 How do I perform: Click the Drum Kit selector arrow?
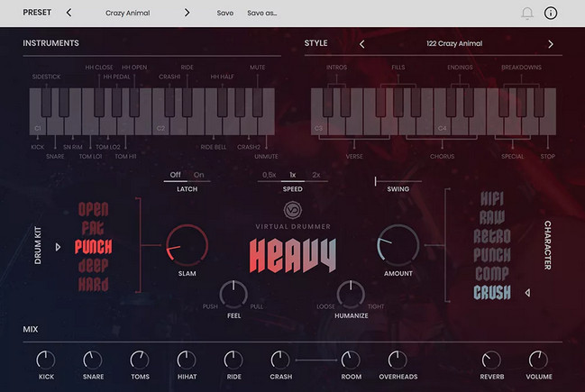(58, 247)
